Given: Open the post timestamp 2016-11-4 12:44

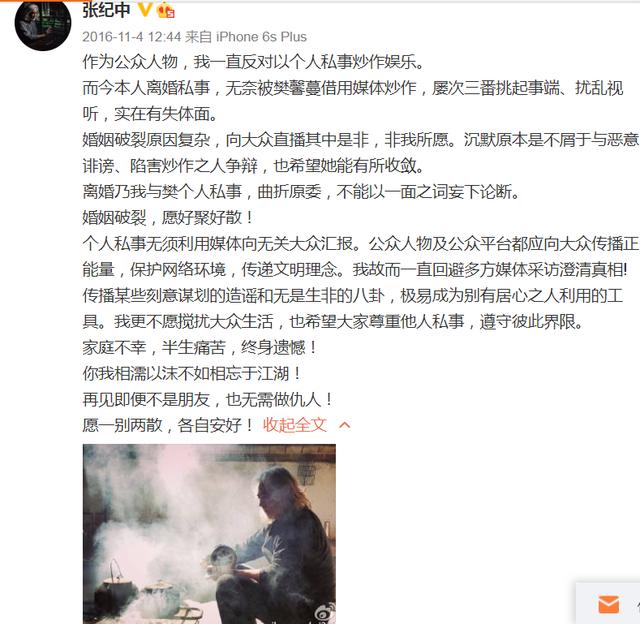Looking at the screenshot, I should pyautogui.click(x=131, y=37).
